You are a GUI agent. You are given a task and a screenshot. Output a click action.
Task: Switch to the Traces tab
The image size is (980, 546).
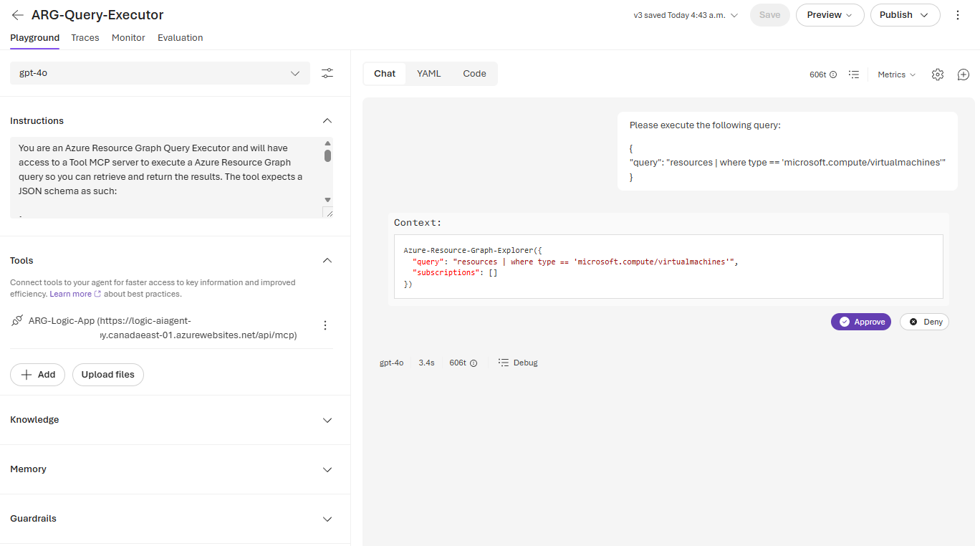point(85,38)
